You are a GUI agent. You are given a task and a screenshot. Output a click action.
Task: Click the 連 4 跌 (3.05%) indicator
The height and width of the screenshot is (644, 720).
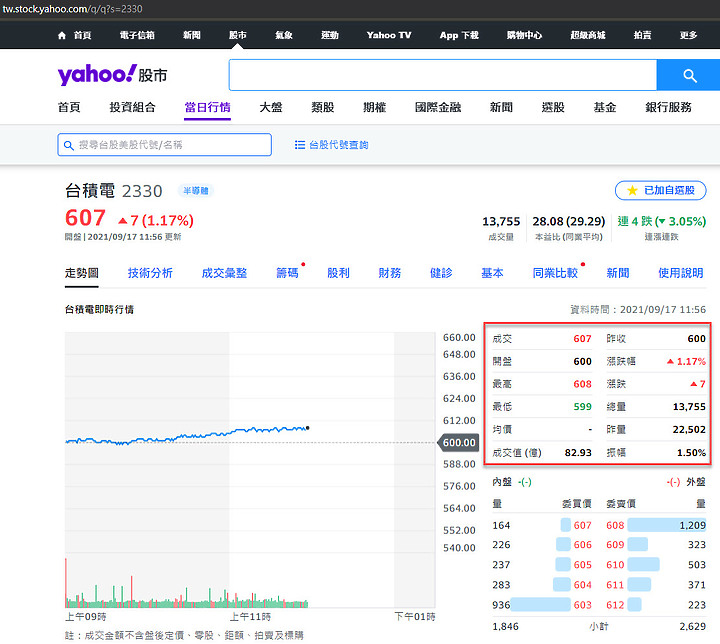pyautogui.click(x=661, y=221)
